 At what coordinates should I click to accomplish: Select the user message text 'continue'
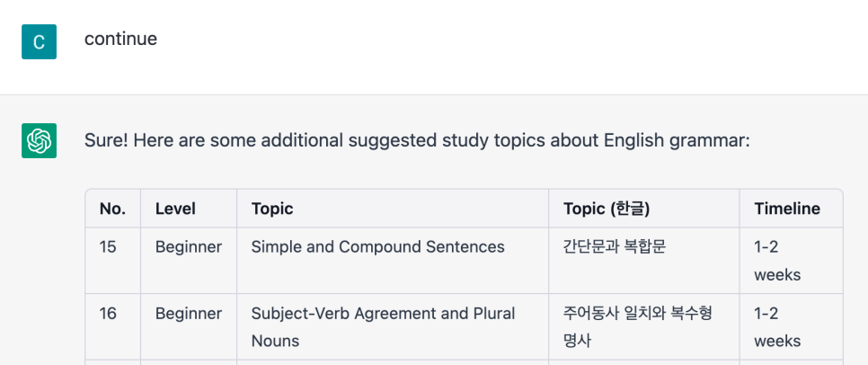(120, 39)
